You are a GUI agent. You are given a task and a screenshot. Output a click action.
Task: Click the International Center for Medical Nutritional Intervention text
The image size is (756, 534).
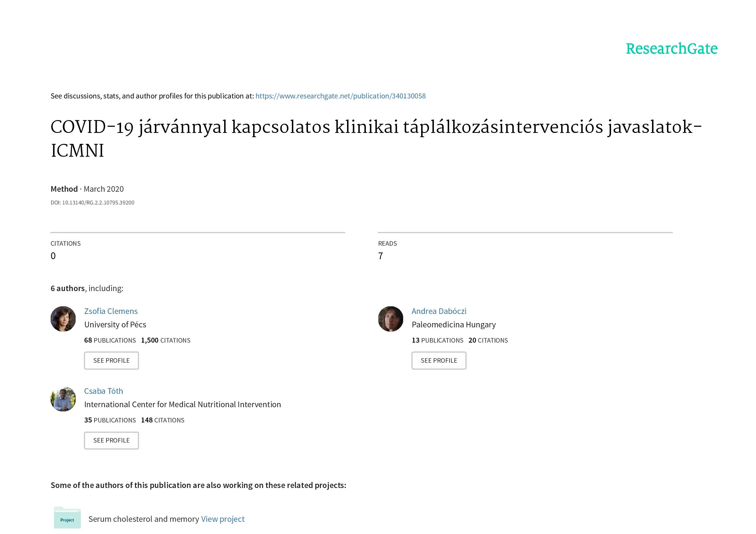(x=182, y=404)
